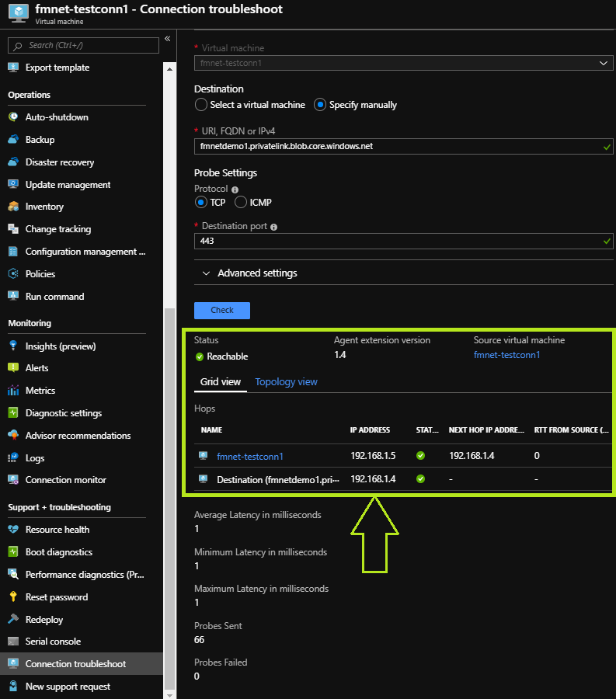Click the IP ADDRESS column header
This screenshot has height=699, width=616.
[x=370, y=429]
